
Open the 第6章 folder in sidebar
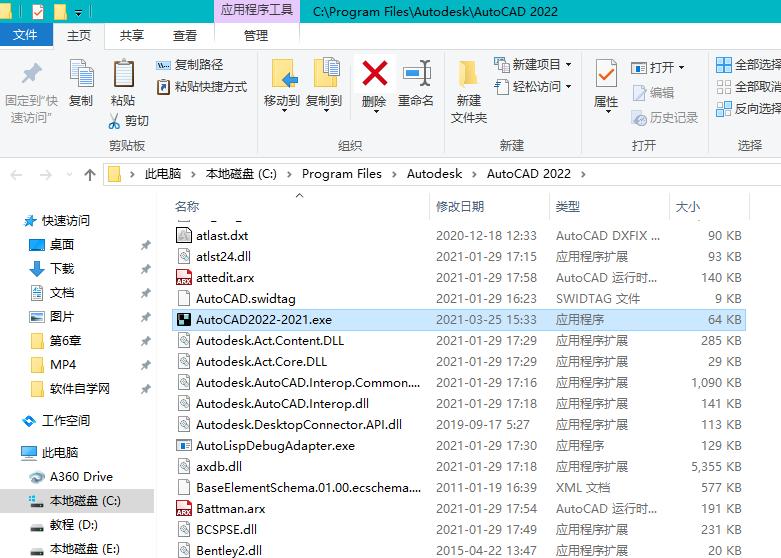pos(65,341)
